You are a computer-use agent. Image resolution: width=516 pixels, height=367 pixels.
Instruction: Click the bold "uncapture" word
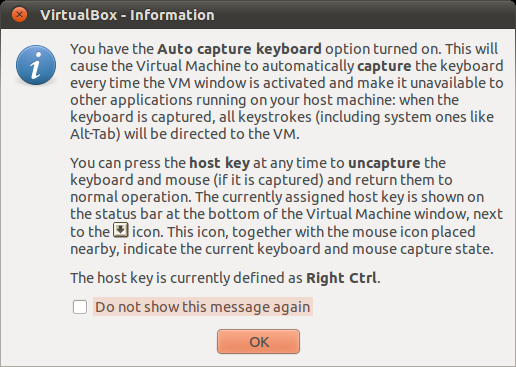pos(384,163)
